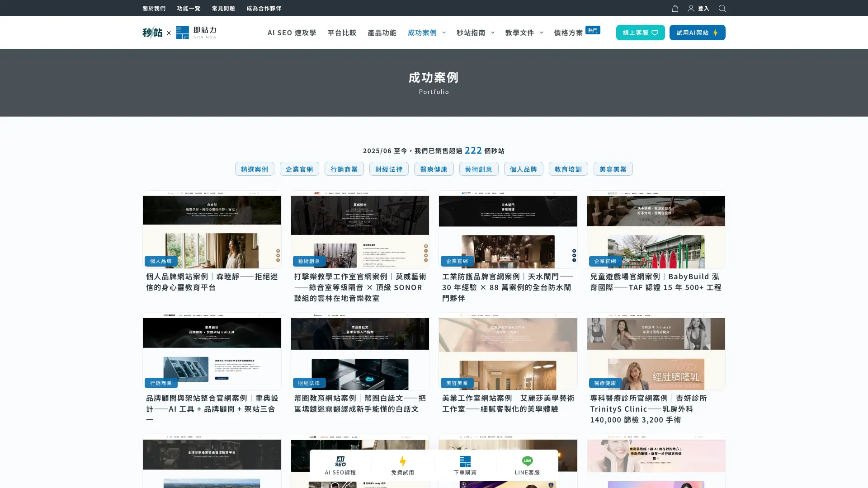Click the 專科醫療診所官網案例 title
The width and height of the screenshot is (868, 488).
649,408
